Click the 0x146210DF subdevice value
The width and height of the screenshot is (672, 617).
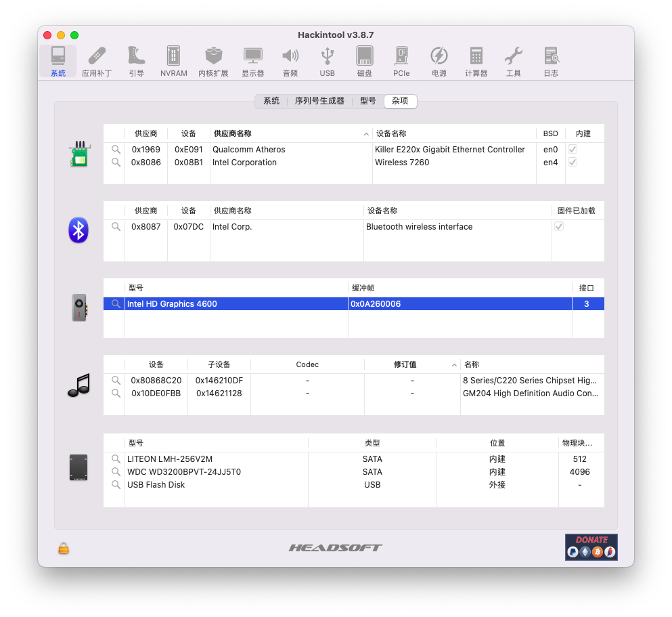click(x=219, y=381)
